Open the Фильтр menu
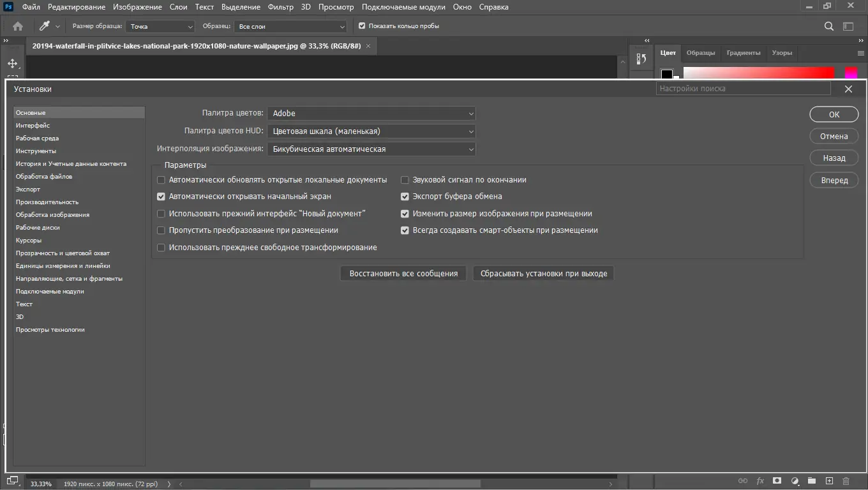Viewport: 868px width, 490px height. coord(281,7)
